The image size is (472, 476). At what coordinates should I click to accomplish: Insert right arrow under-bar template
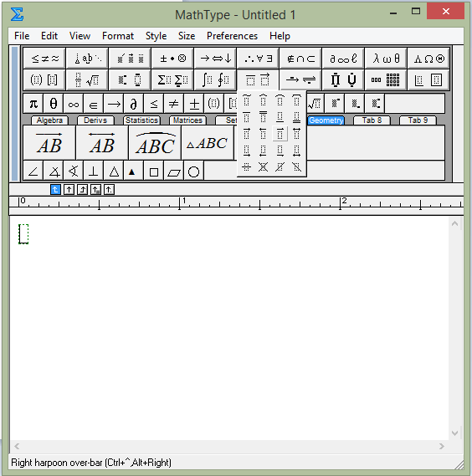(x=247, y=151)
